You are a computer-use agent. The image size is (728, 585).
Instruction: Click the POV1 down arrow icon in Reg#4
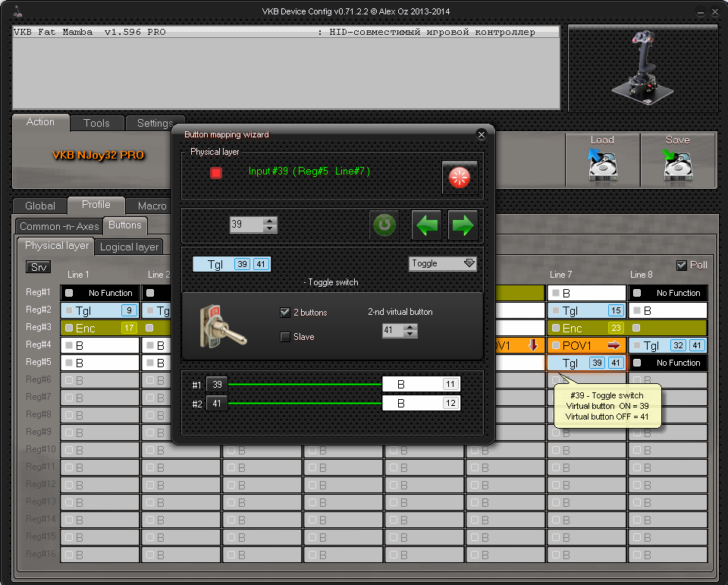[533, 345]
